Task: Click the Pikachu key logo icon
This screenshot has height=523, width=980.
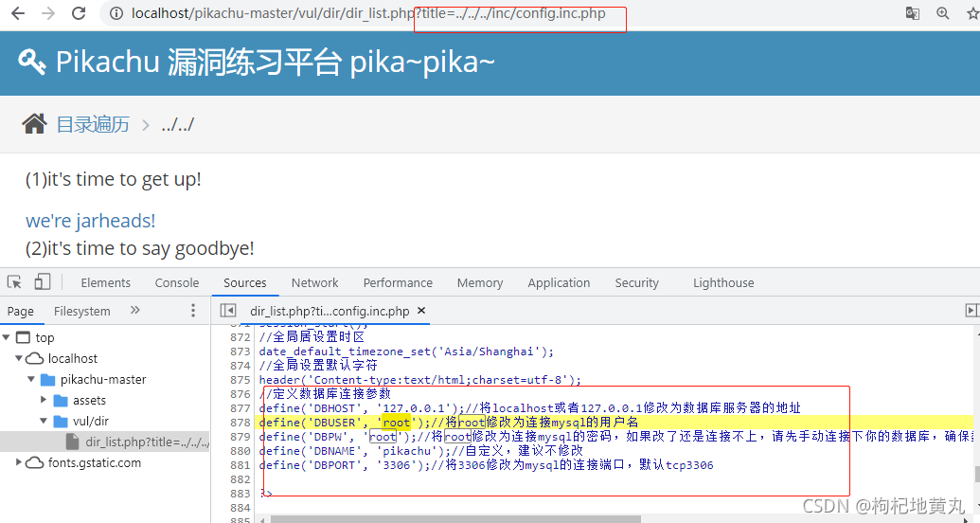Action: 32,62
